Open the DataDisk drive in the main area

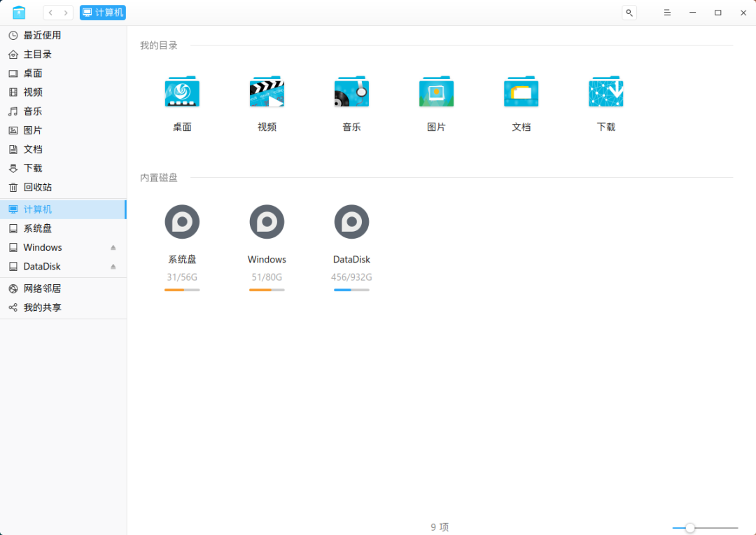(351, 221)
